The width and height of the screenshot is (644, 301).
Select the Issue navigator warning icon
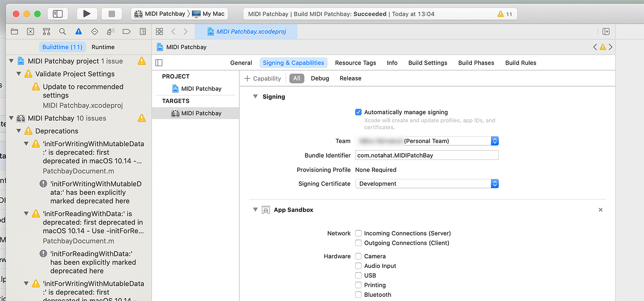78,32
